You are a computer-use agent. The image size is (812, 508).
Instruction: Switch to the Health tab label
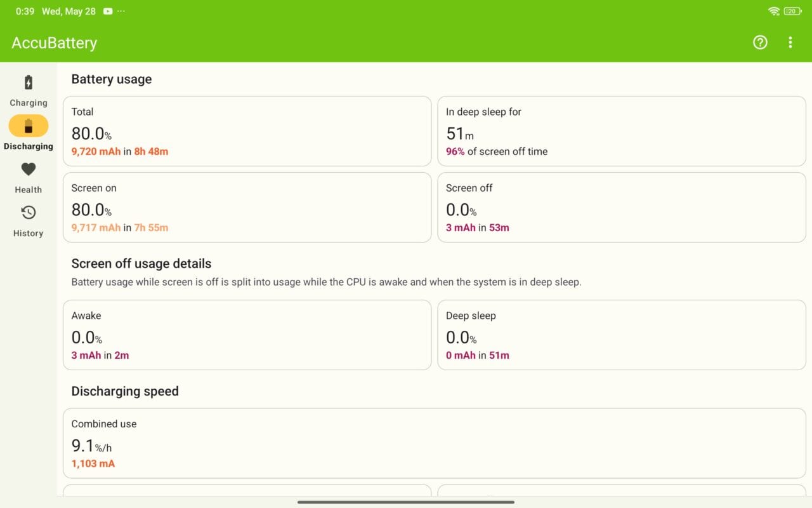pyautogui.click(x=28, y=190)
